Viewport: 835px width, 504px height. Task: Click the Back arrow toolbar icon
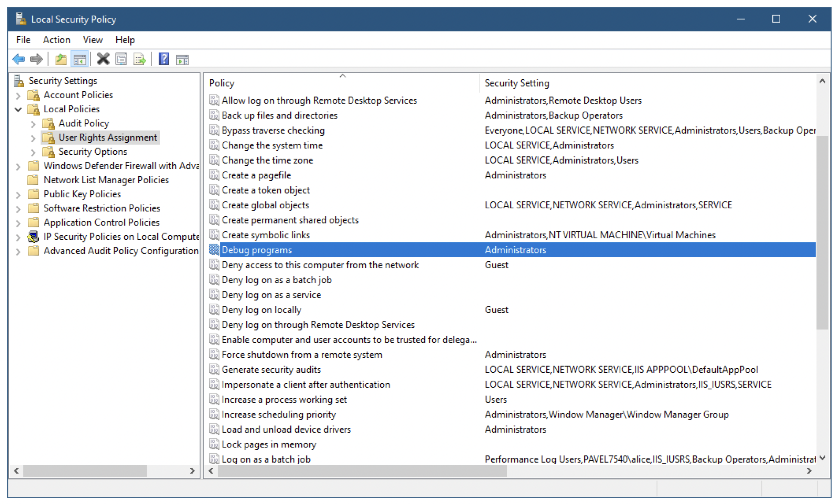[18, 59]
